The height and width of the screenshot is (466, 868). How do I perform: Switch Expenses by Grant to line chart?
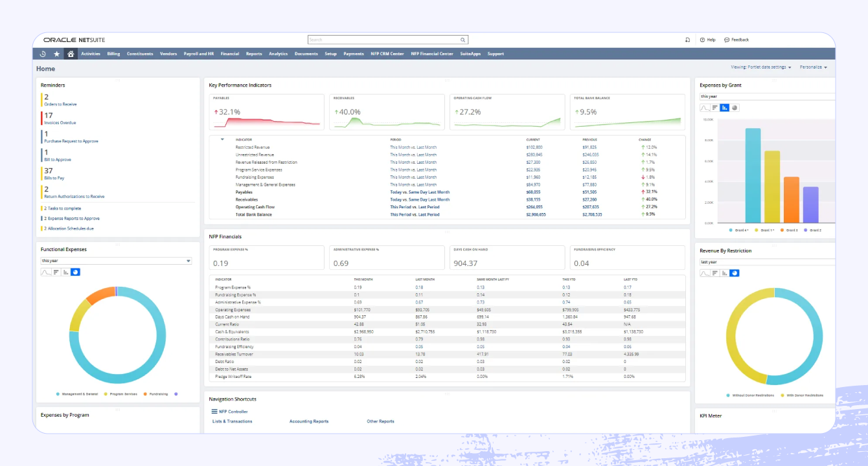(705, 107)
